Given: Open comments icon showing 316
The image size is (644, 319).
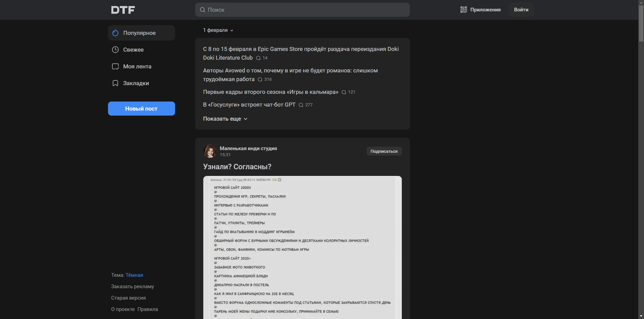Looking at the screenshot, I should click(260, 79).
